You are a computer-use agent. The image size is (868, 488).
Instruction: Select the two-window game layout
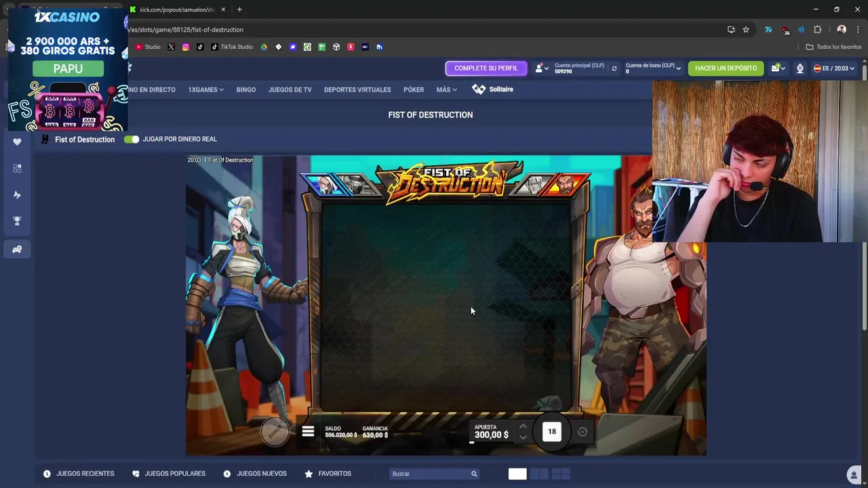point(539,474)
